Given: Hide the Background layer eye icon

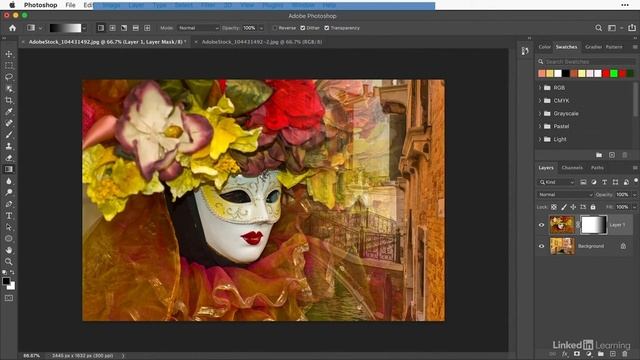Looking at the screenshot, I should [x=542, y=246].
